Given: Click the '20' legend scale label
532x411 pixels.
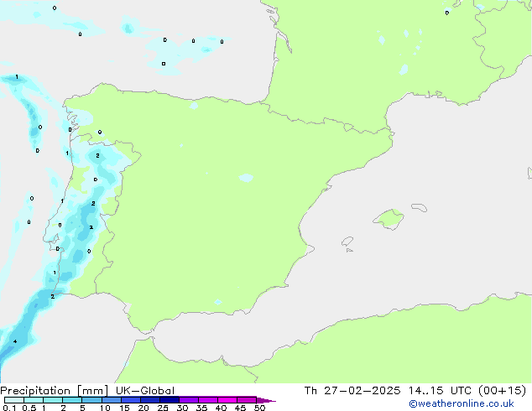Looking at the screenshot, I should (x=143, y=408).
